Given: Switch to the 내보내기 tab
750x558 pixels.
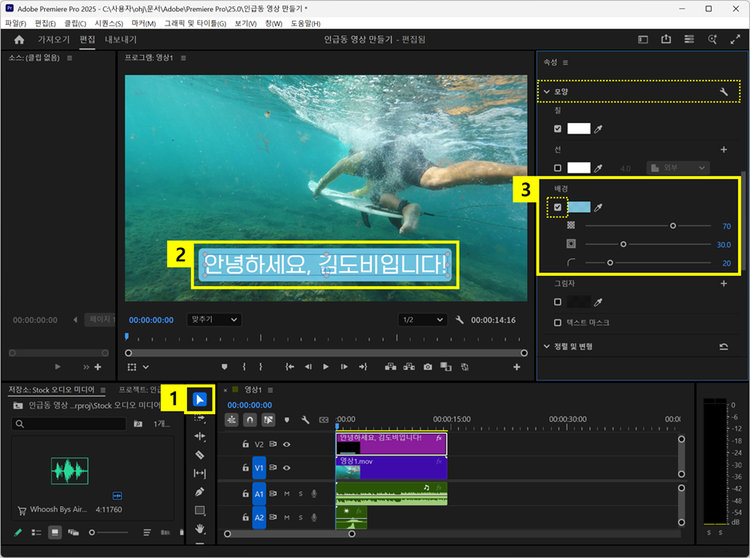Looking at the screenshot, I should tap(121, 40).
